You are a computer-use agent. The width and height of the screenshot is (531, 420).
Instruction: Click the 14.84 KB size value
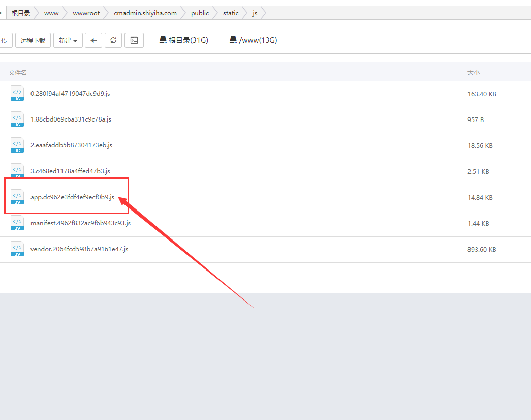click(x=480, y=198)
